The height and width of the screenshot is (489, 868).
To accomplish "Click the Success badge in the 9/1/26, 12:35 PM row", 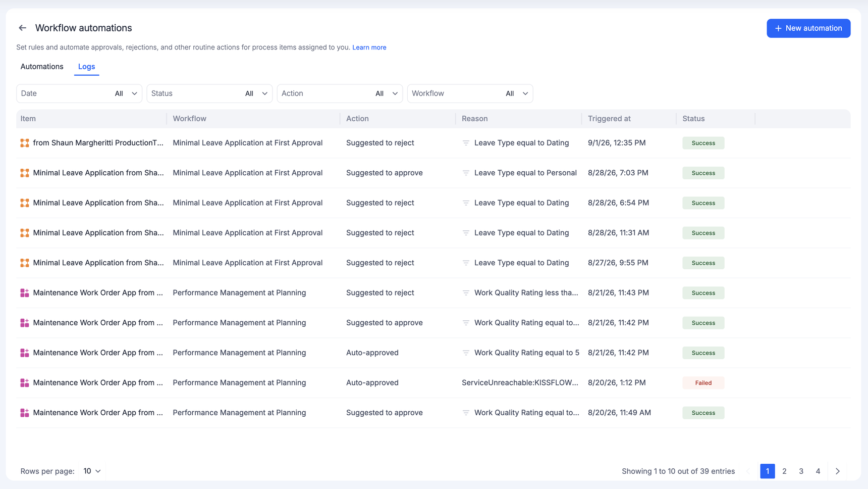I will pyautogui.click(x=703, y=143).
